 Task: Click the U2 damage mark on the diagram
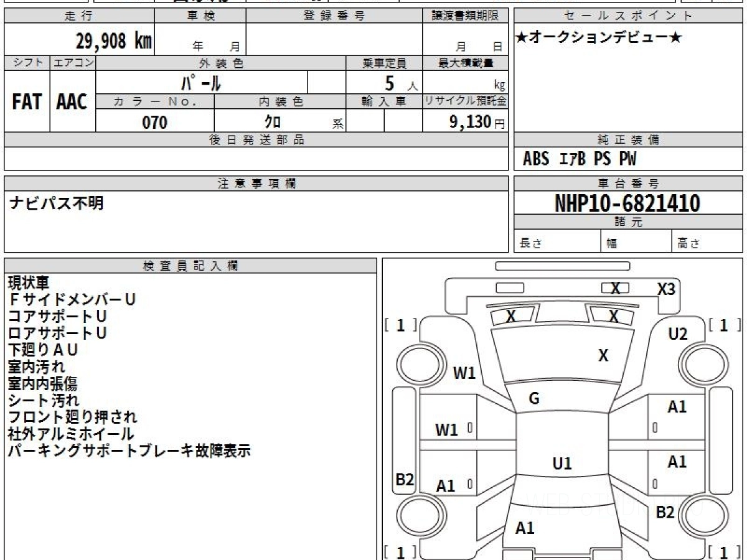tap(678, 334)
